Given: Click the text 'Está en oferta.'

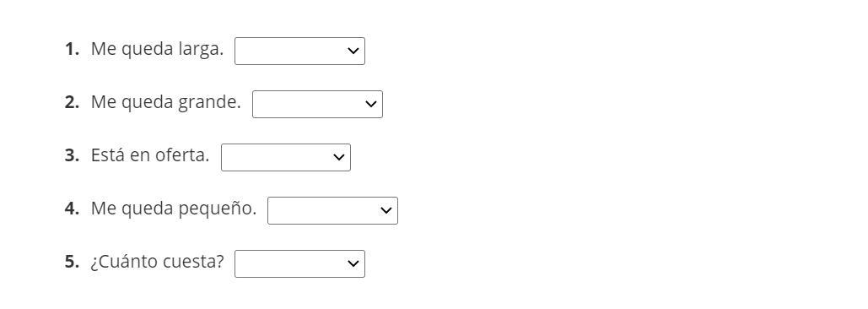Looking at the screenshot, I should click(x=150, y=155).
